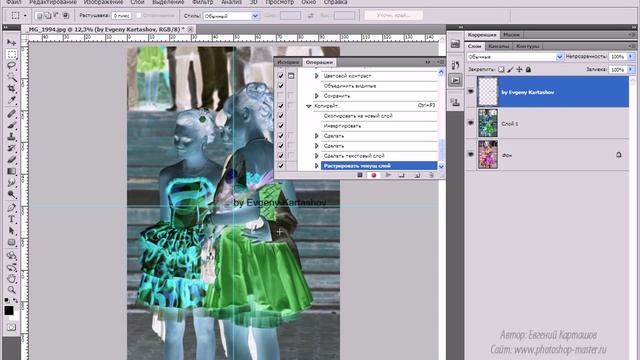Select the Pen tool
Viewport: 640px width, 360px height.
coord(11,208)
